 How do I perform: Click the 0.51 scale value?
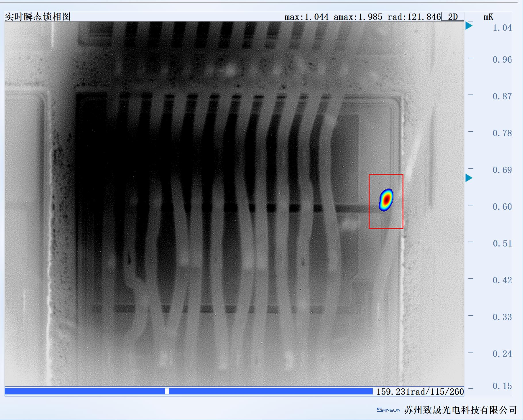tap(502, 243)
